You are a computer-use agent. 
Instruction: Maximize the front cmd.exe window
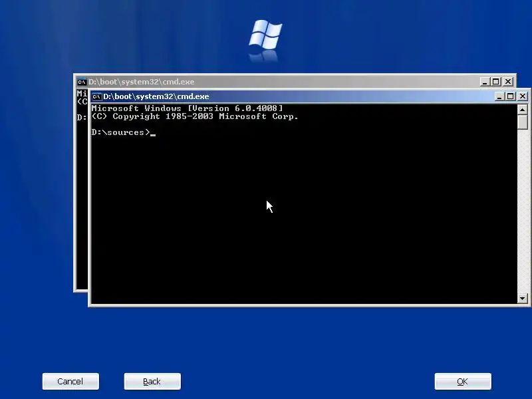pyautogui.click(x=510, y=96)
